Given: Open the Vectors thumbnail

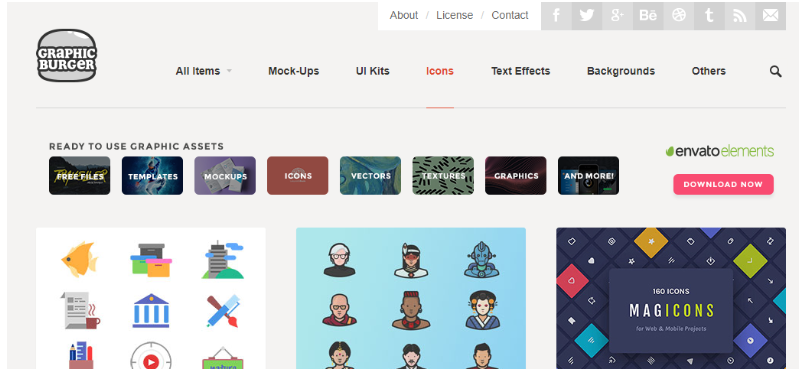Looking at the screenshot, I should coord(370,176).
